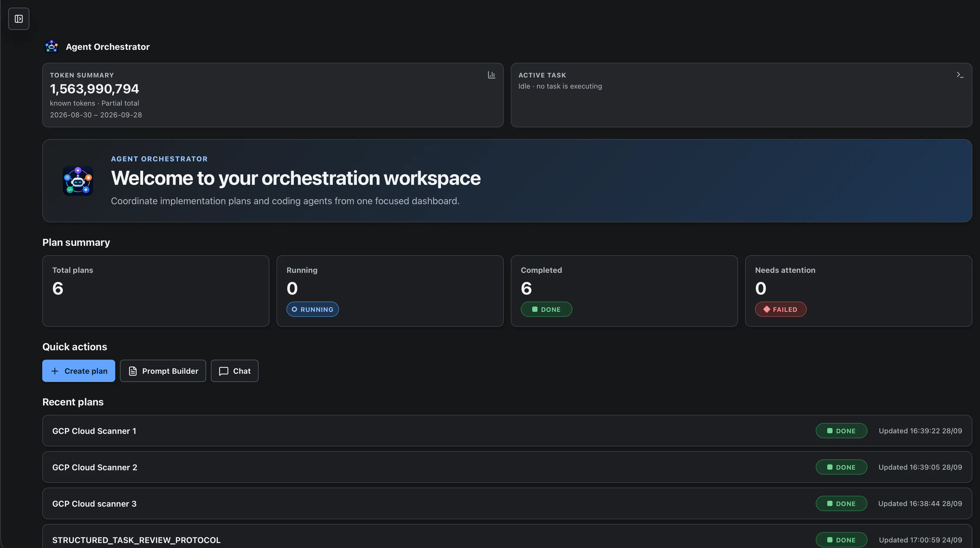Open the GCP Cloud Scanner 2 plan
The width and height of the screenshot is (980, 548).
pyautogui.click(x=507, y=467)
